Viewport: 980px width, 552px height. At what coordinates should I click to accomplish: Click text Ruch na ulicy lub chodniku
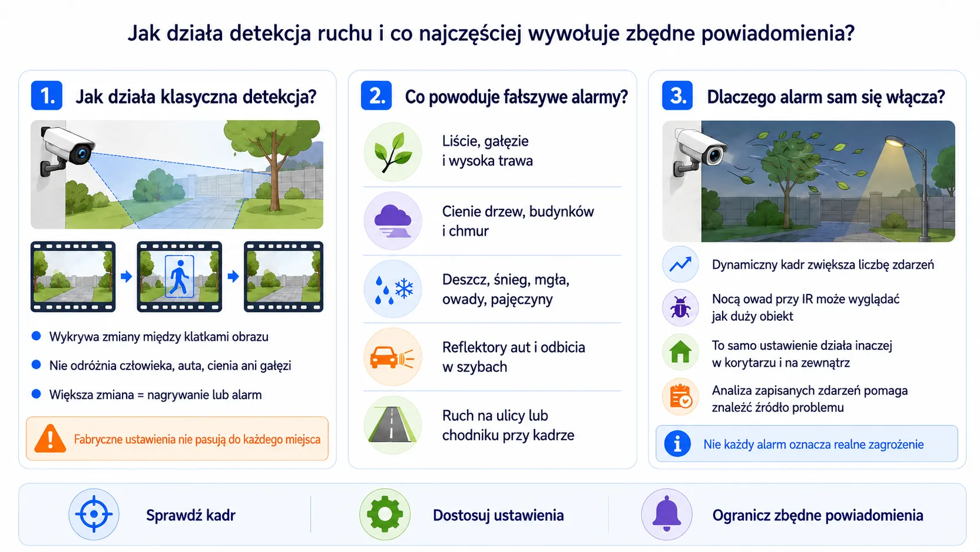point(508,425)
